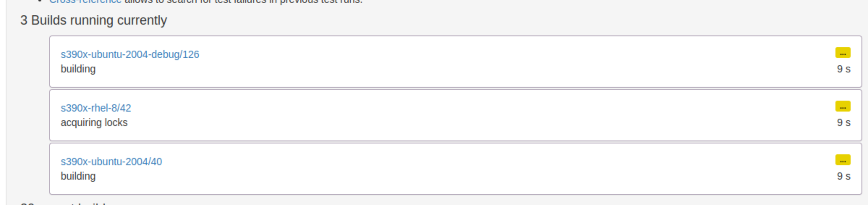Click empty middle of s390x-ubuntu-2004-debug/126 card
The height and width of the screenshot is (205, 868).
[456, 62]
